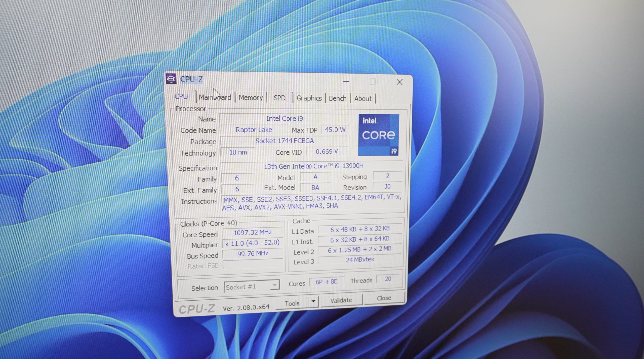Close window with the X title bar icon
This screenshot has height=359, width=644.
(x=399, y=82)
